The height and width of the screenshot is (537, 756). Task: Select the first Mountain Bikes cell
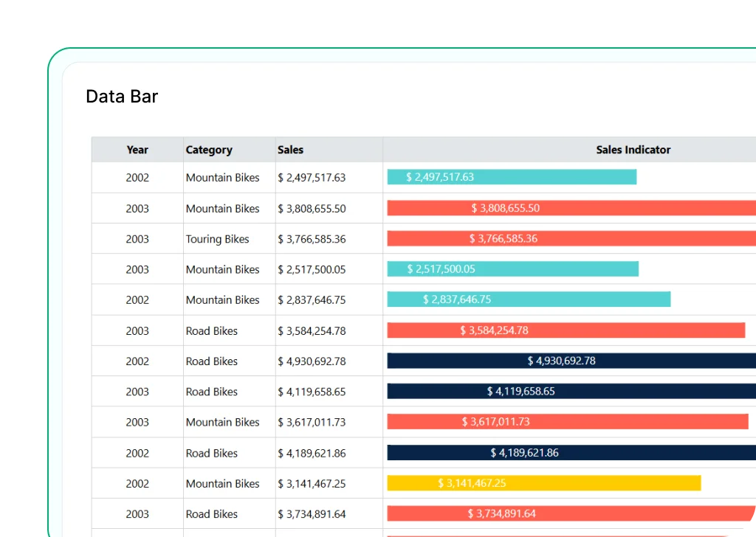(222, 178)
